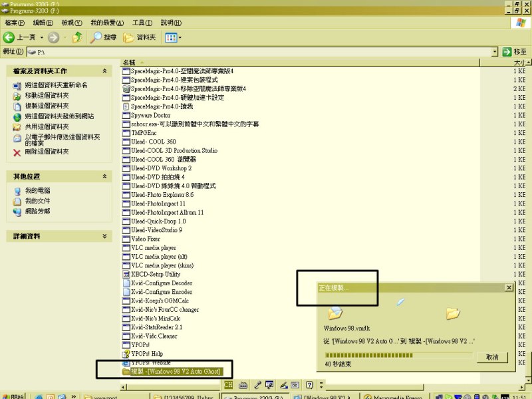Open the Back button history dropdown arrow

pyautogui.click(x=42, y=37)
